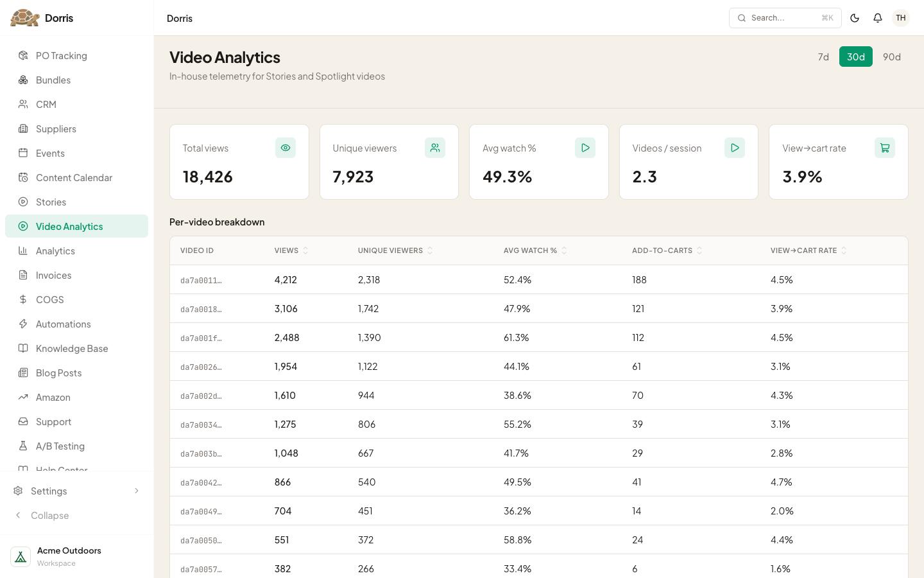Click the Content Calendar icon

click(23, 178)
